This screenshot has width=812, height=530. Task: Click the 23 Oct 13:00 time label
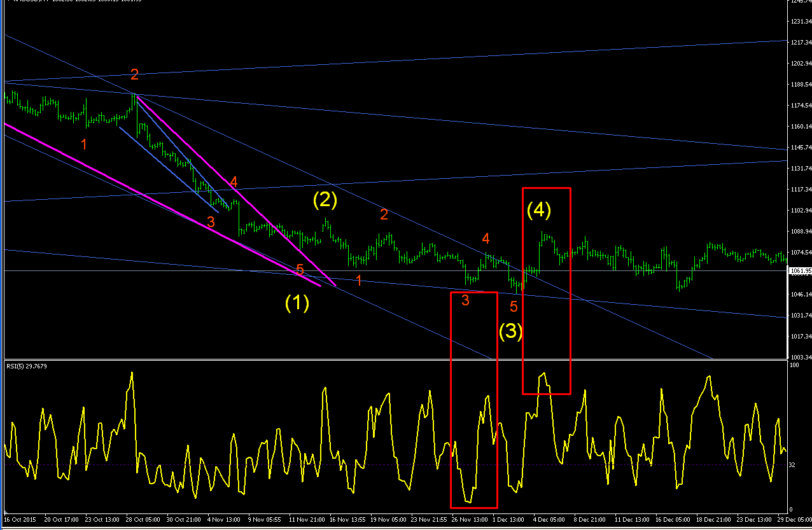coord(104,520)
